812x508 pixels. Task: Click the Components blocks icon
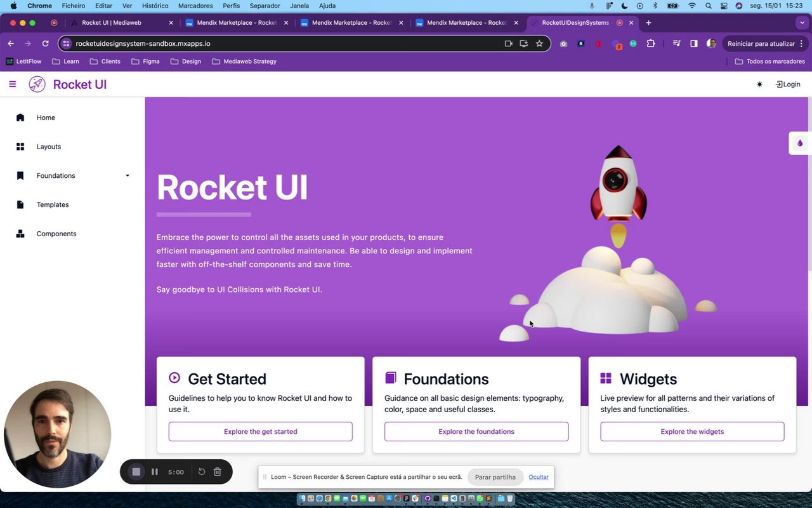(x=20, y=234)
